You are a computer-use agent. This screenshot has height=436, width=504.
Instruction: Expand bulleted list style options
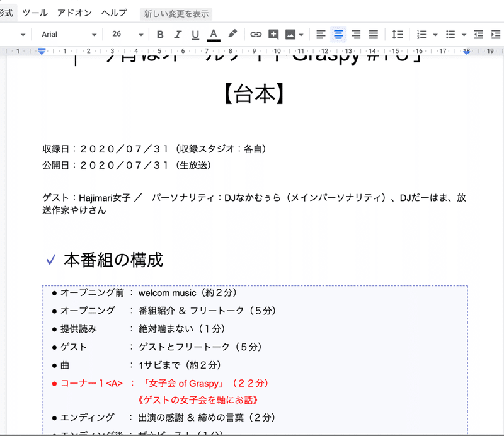(x=464, y=35)
